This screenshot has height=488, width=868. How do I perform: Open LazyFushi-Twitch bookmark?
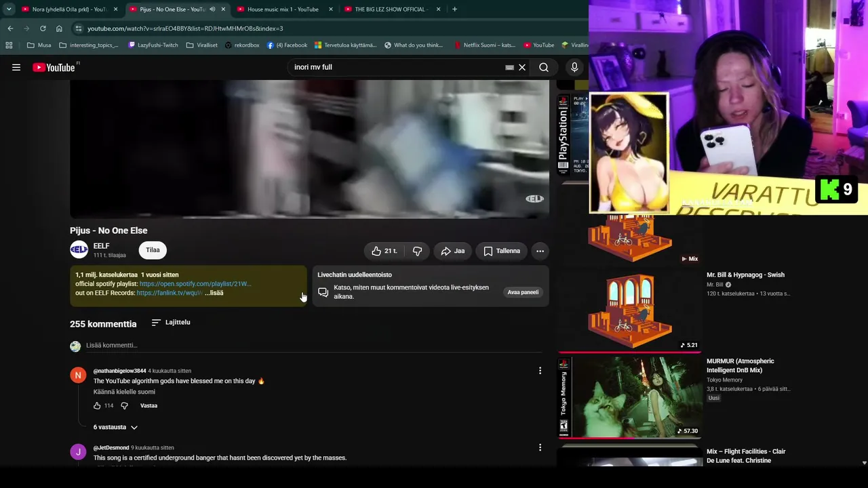(153, 45)
